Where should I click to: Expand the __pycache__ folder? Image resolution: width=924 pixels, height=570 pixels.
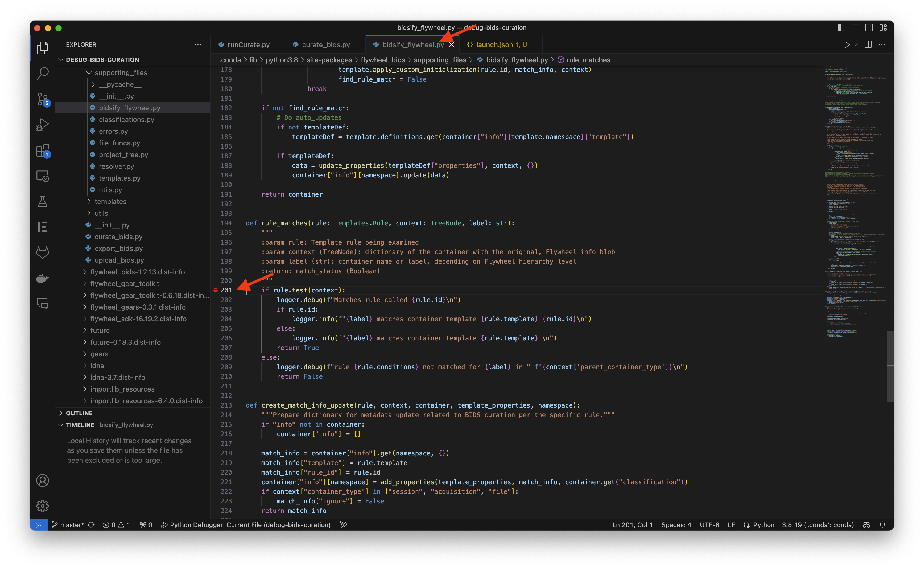point(93,84)
